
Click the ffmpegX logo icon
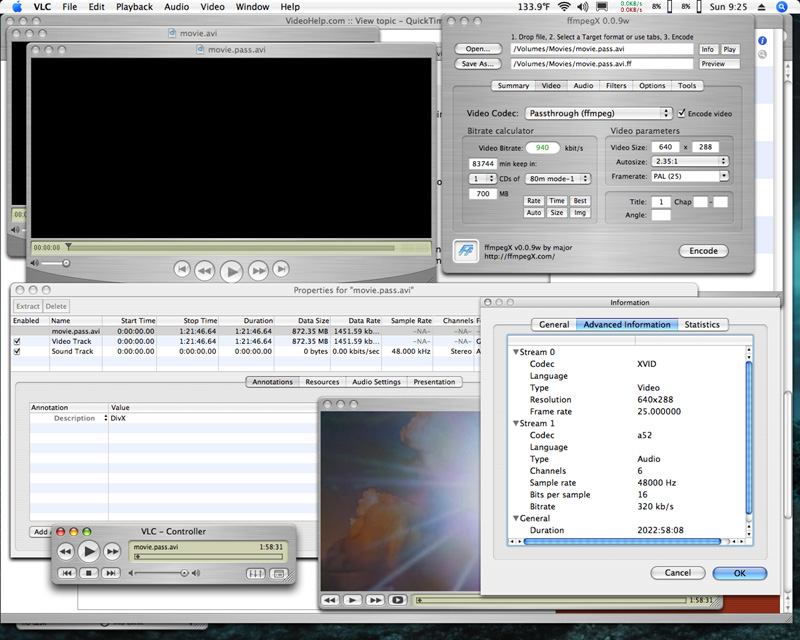(466, 251)
